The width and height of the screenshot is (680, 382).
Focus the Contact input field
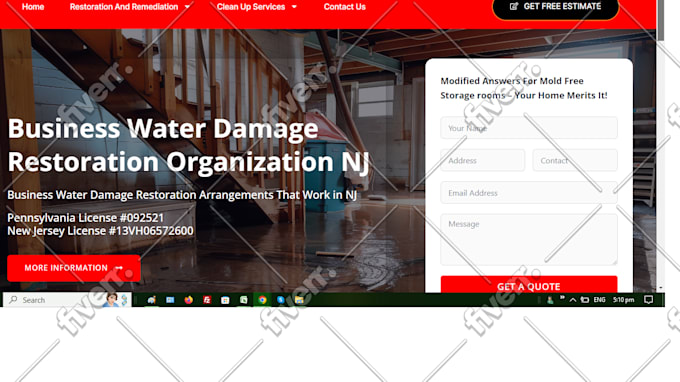tap(575, 160)
